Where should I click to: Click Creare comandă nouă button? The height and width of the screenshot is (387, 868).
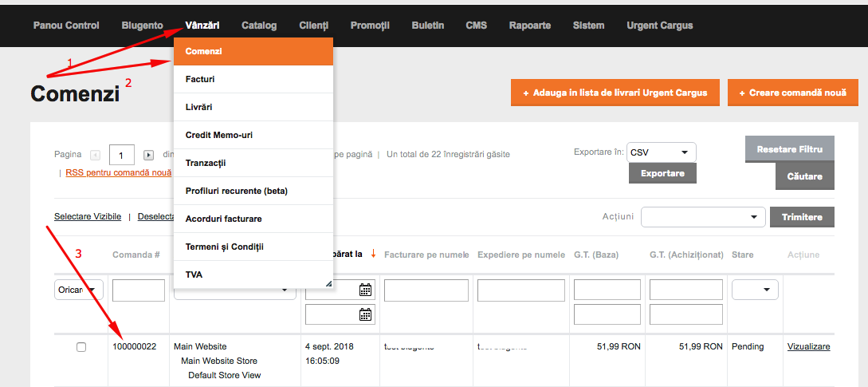793,93
